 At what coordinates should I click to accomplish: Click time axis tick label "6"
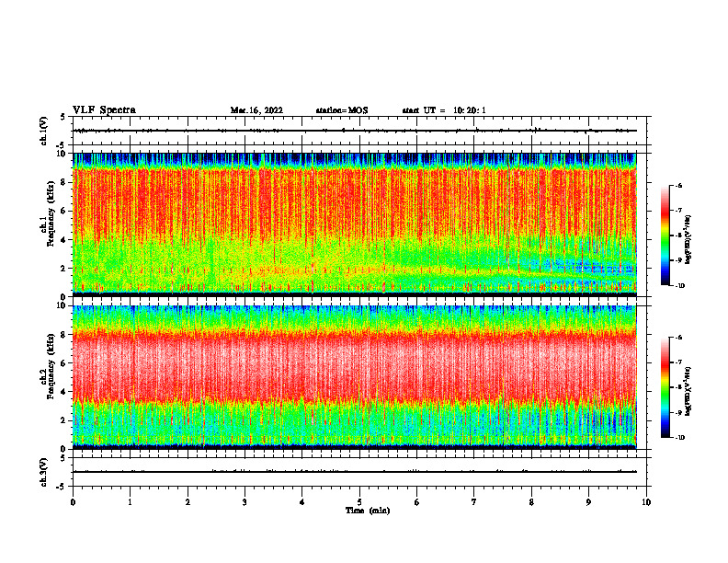[417, 502]
